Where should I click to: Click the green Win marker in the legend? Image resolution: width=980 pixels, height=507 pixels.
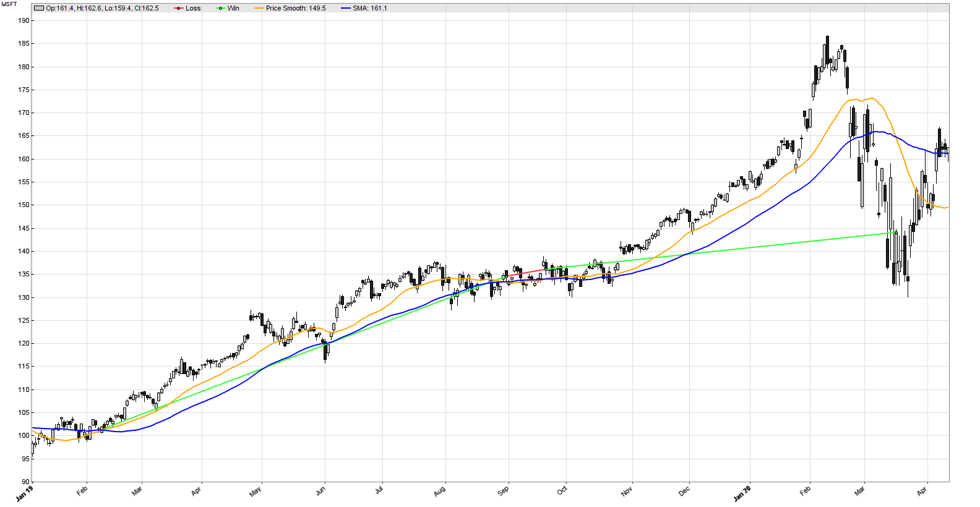click(221, 9)
